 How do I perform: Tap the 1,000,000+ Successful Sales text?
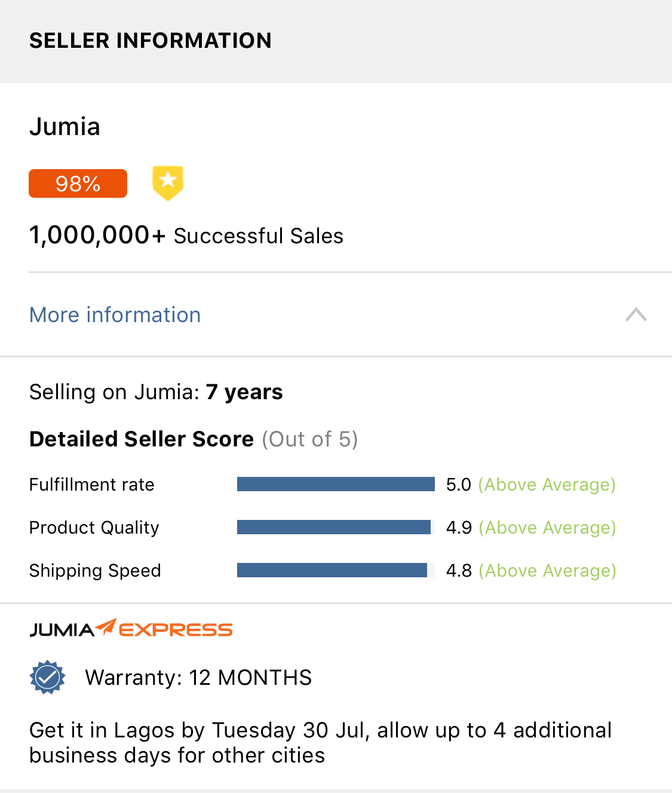click(x=186, y=235)
